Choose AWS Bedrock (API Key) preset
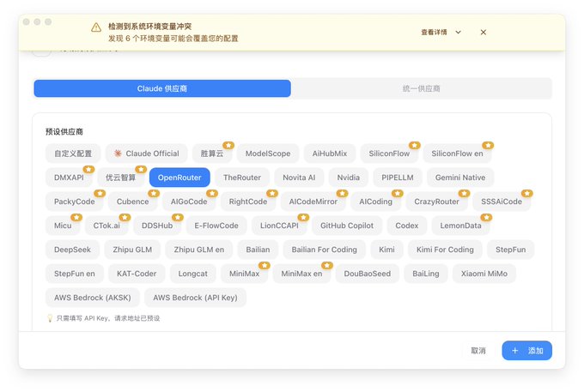The image size is (584, 392). 195,298
